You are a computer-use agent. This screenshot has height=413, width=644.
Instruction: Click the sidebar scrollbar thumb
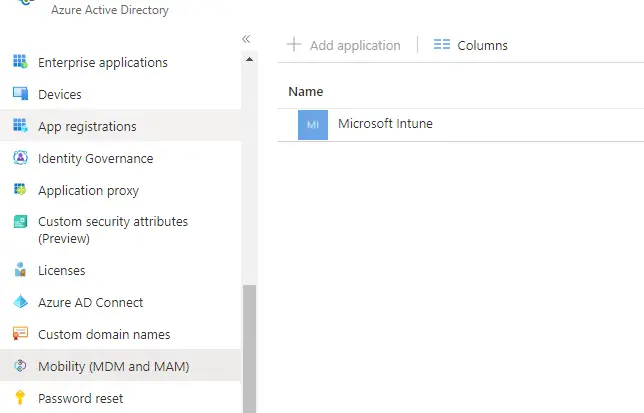pyautogui.click(x=249, y=349)
